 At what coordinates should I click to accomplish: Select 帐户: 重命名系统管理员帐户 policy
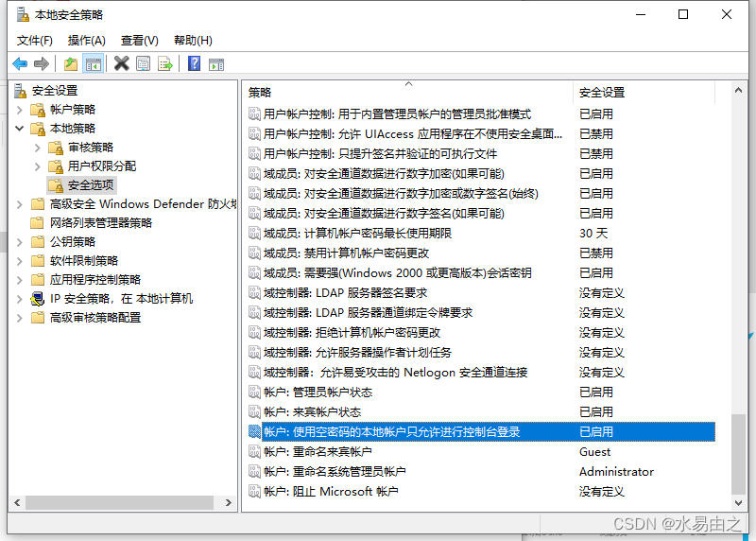point(481,472)
